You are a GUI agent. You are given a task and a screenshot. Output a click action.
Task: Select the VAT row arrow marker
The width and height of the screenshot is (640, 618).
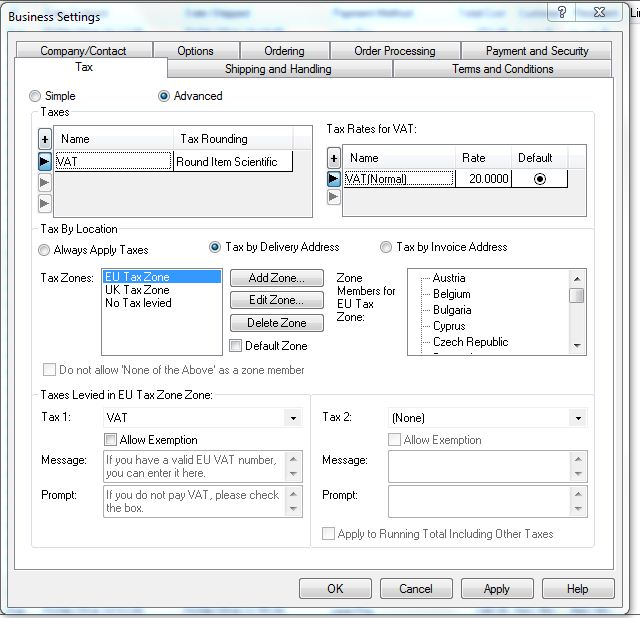tap(45, 161)
